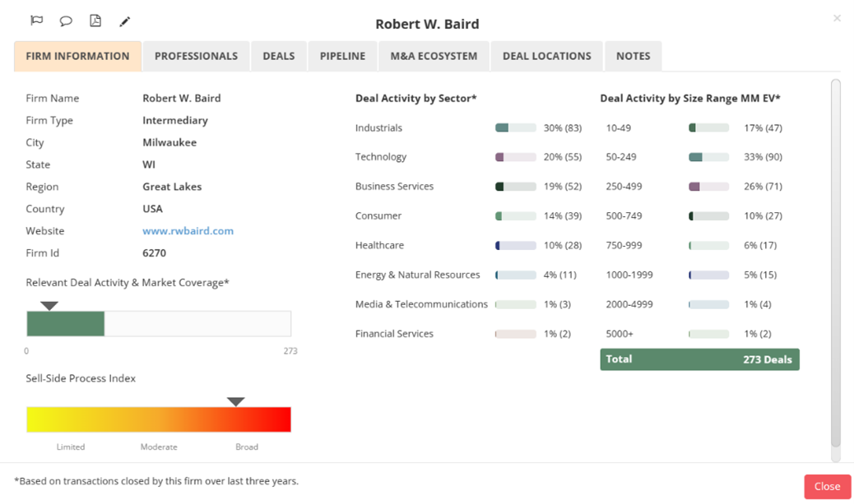
Task: Dismiss dialog with top-right X icon
Action: tap(837, 19)
